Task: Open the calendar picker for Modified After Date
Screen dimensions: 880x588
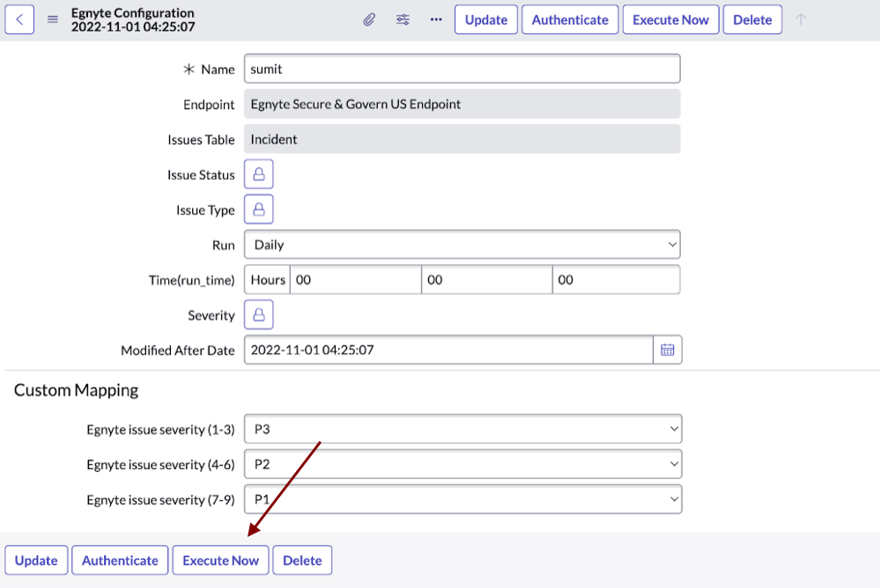Action: pos(668,349)
